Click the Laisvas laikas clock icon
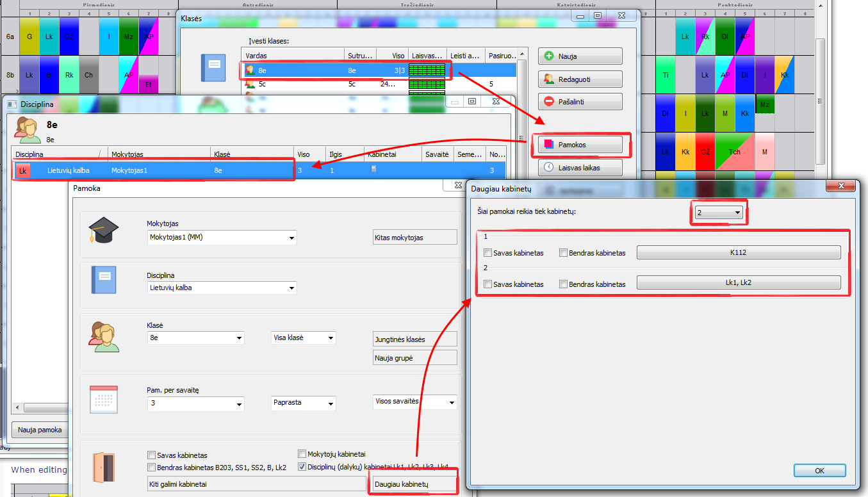Image resolution: width=868 pixels, height=497 pixels. (548, 167)
